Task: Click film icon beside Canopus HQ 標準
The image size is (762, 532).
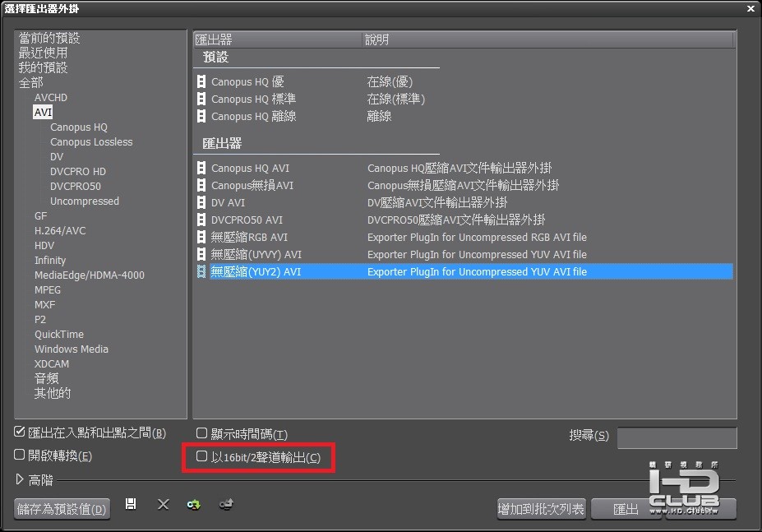Action: (201, 99)
